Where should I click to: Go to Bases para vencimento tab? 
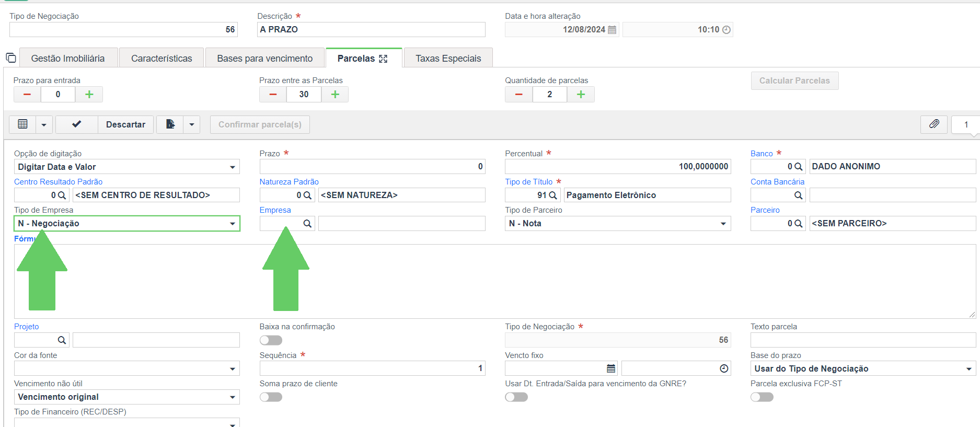pos(265,58)
